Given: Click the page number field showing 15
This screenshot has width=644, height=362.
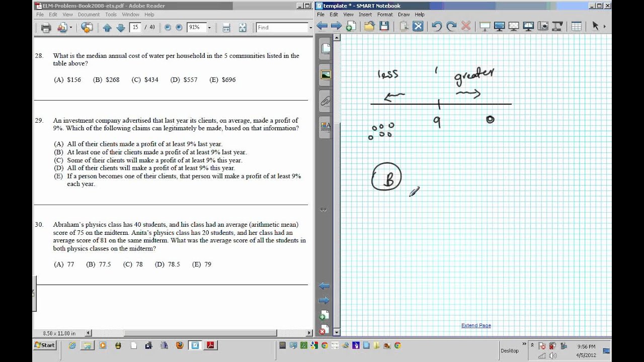Looking at the screenshot, I should pos(134,28).
